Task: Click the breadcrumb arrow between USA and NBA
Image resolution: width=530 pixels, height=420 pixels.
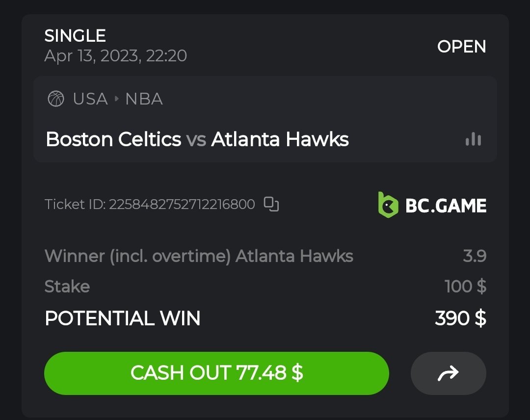Action: 117,99
